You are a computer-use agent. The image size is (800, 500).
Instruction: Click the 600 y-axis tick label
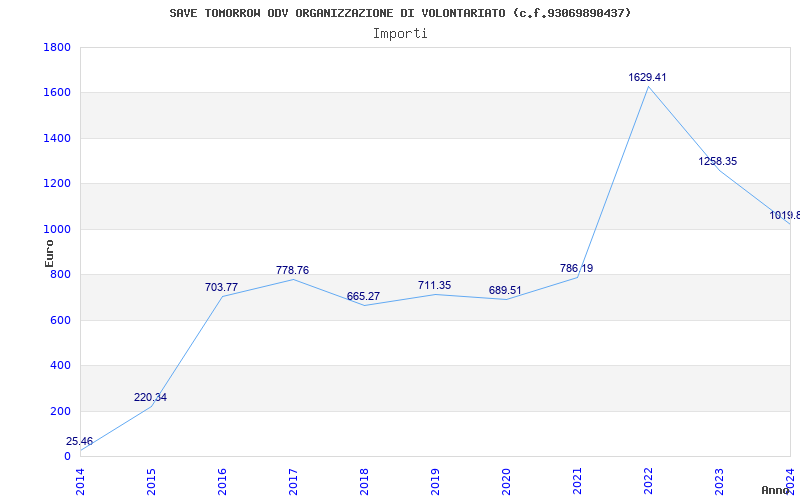[x=60, y=320]
